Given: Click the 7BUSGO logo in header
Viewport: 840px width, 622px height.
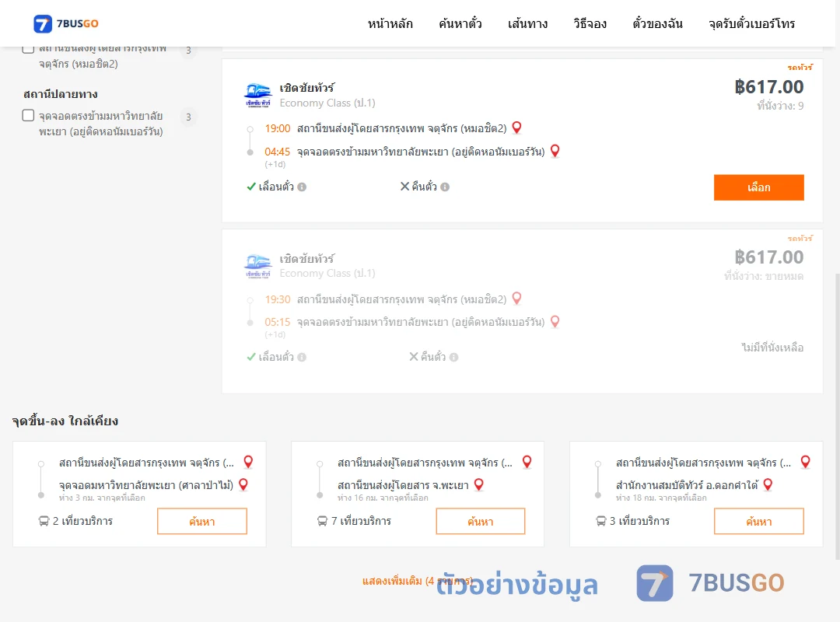Looking at the screenshot, I should pos(66,23).
